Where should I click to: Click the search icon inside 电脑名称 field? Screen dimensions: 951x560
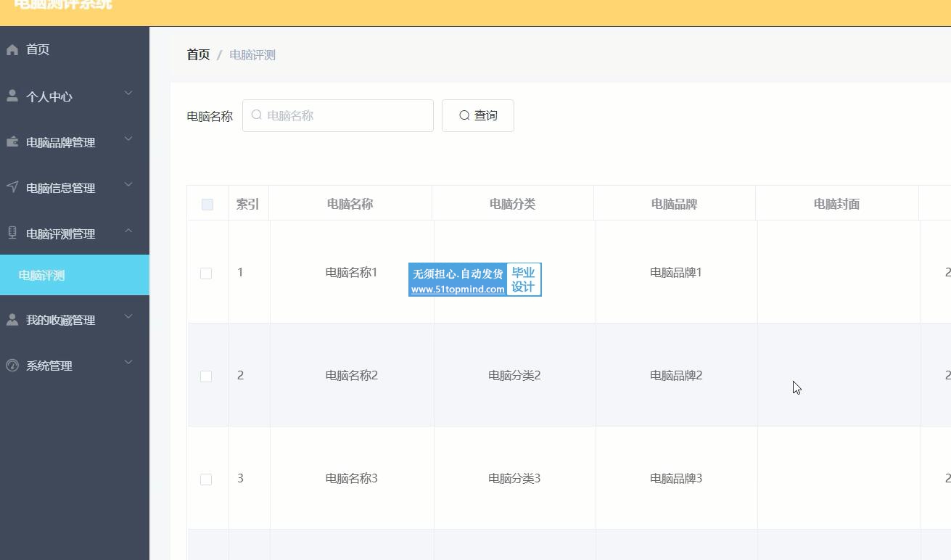click(x=256, y=115)
